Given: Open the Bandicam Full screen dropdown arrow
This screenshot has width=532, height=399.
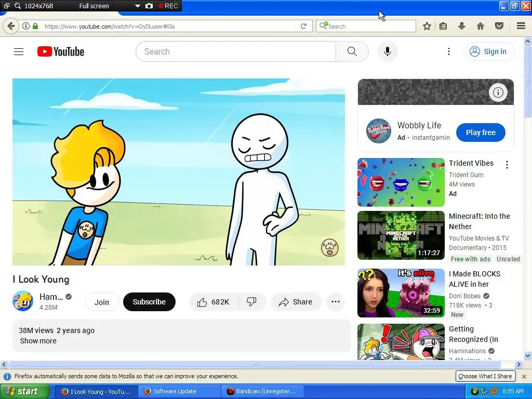Looking at the screenshot, I should pyautogui.click(x=137, y=6).
